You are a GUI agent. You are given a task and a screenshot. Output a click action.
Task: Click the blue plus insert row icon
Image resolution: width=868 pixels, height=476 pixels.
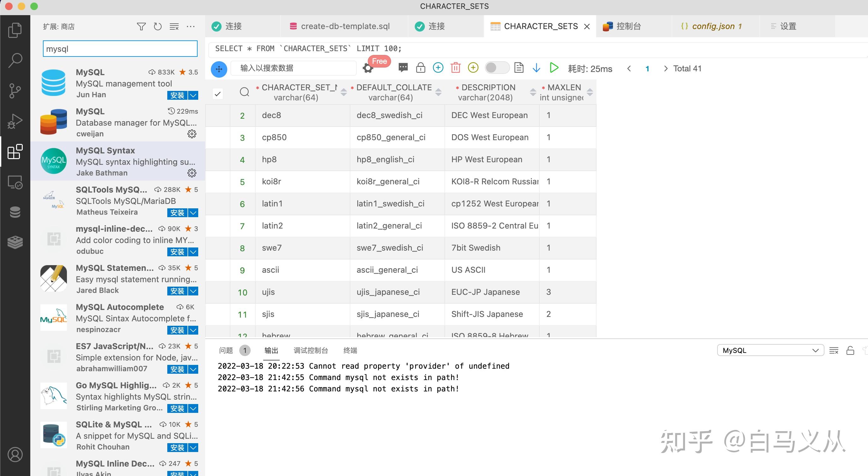[x=438, y=68]
